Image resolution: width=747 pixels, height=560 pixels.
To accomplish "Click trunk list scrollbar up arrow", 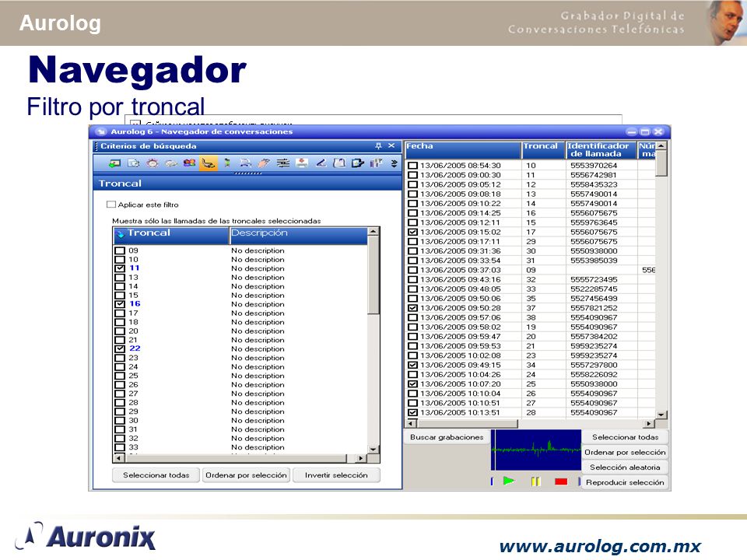I will (373, 232).
